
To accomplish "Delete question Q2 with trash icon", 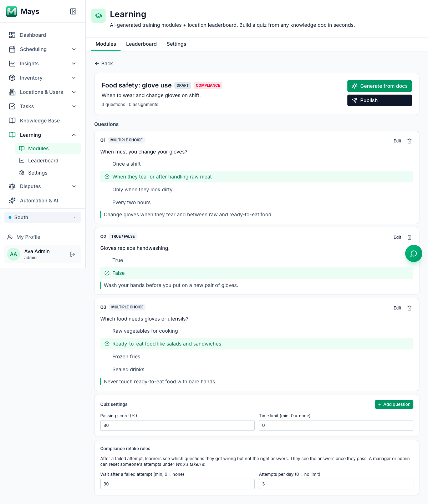I will pyautogui.click(x=409, y=237).
